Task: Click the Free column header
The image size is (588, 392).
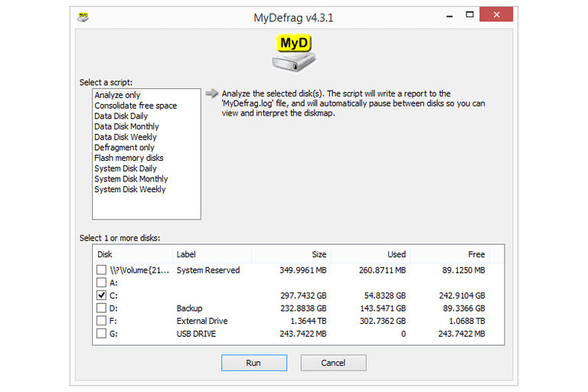Action: click(x=476, y=254)
